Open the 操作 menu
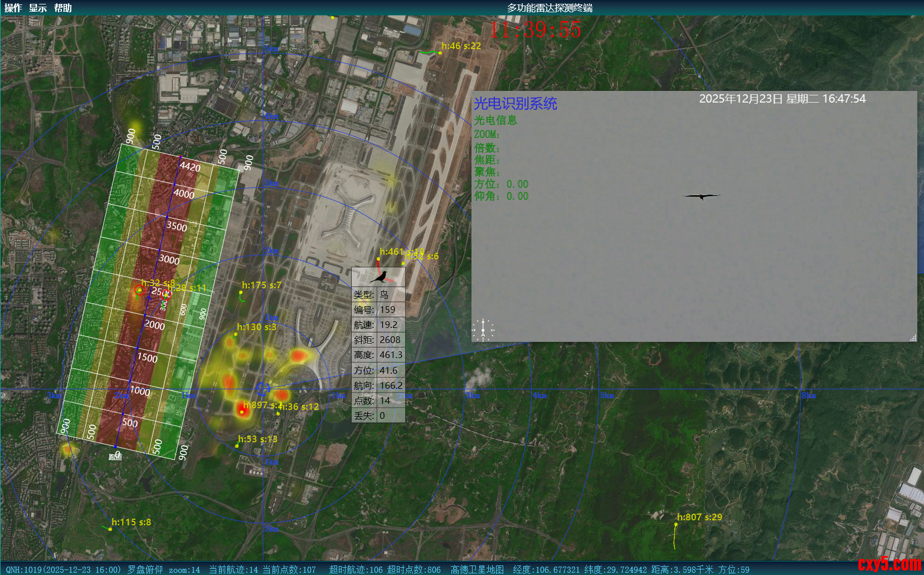924x575 pixels. [13, 8]
